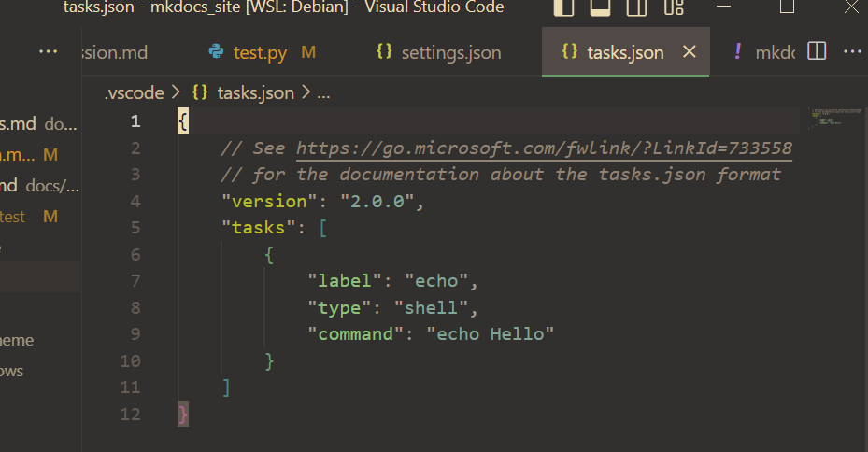Toggle bottom panel layout icon
Viewport: 868px width, 452px height.
tap(600, 7)
